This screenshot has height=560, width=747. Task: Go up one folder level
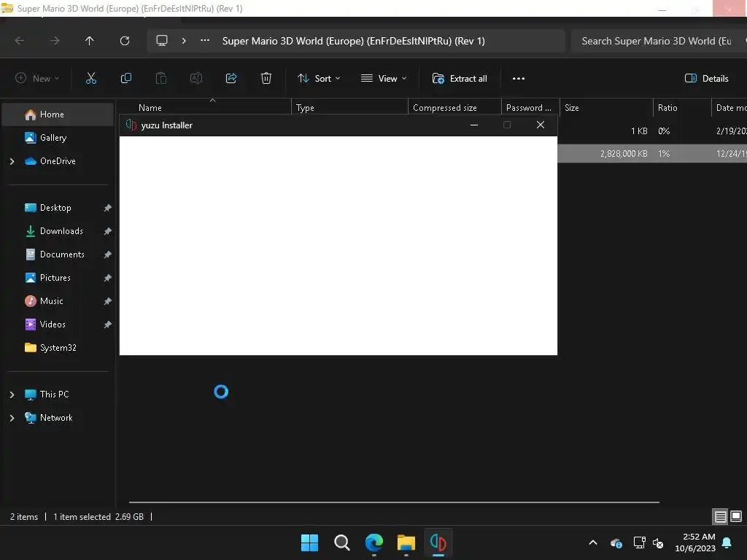point(90,41)
